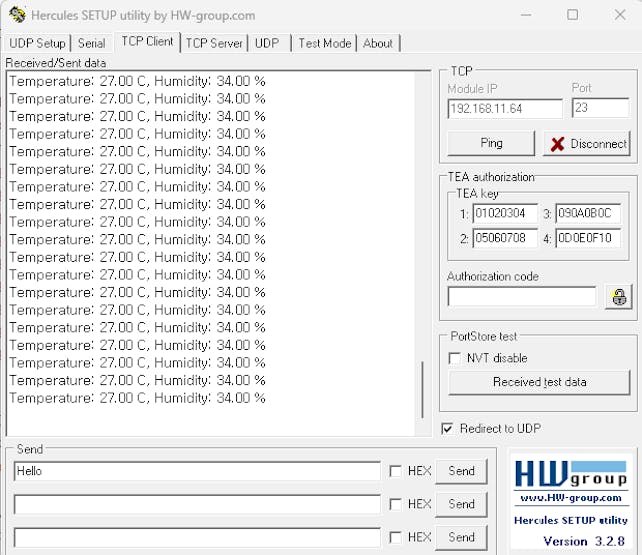Viewport: 642px width, 555px height.
Task: Open the About tab
Action: [x=378, y=43]
